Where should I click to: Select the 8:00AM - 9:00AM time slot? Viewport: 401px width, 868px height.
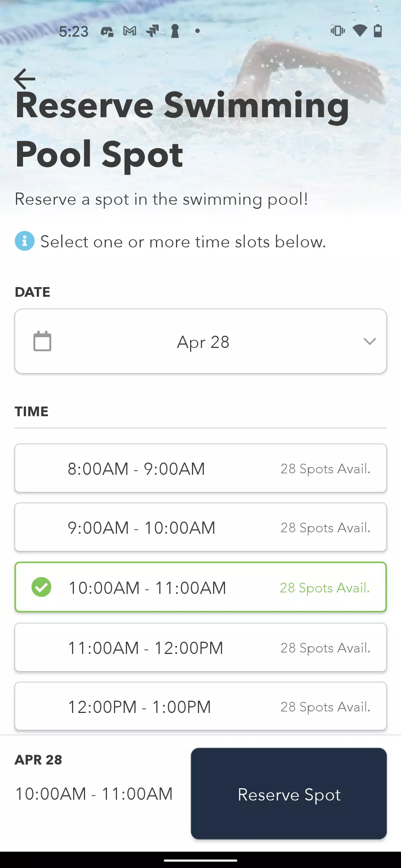click(x=200, y=468)
